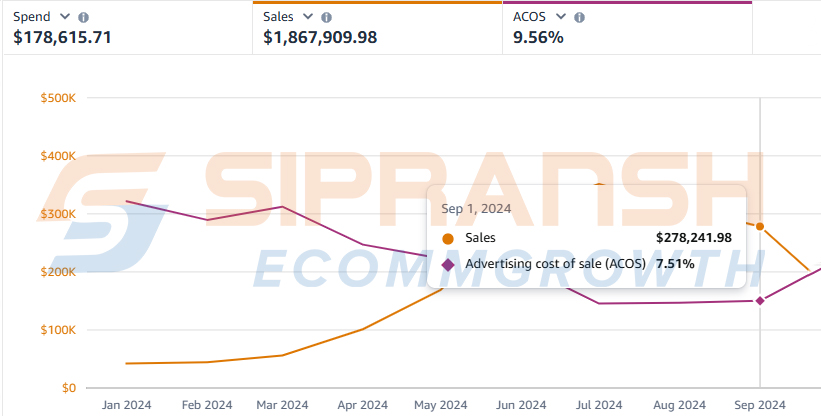Open the Sales metric dropdown

308,17
